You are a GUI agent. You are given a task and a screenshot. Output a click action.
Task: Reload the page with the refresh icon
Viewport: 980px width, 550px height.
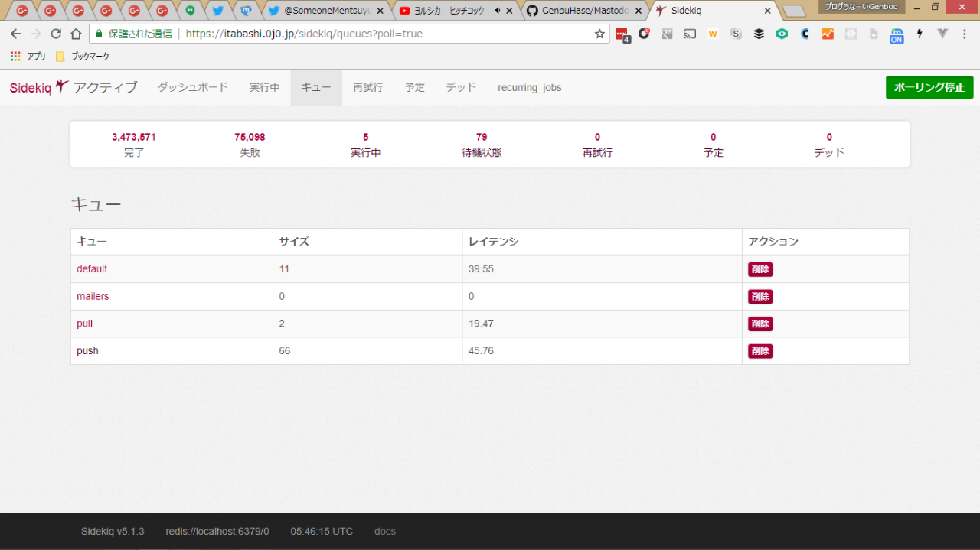[x=56, y=34]
